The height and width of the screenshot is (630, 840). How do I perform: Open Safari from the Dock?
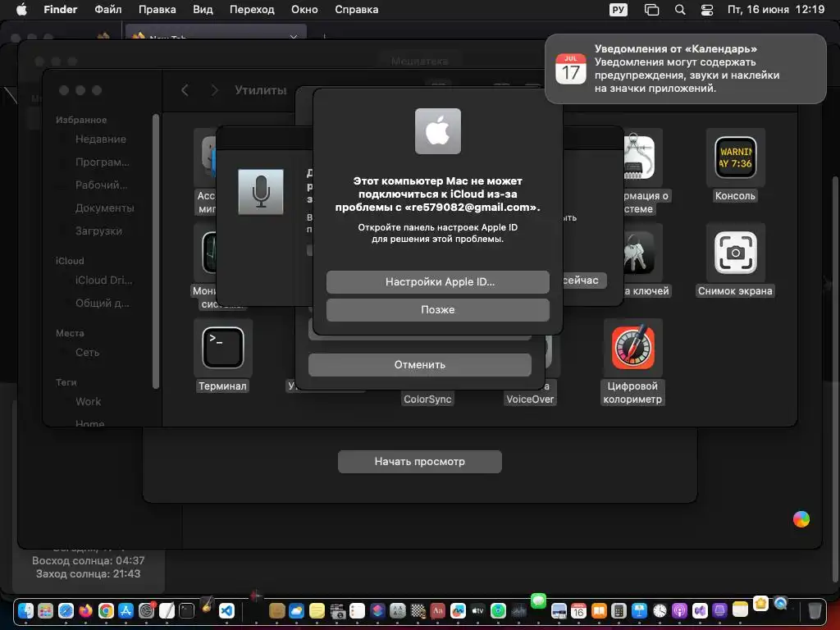click(x=66, y=610)
